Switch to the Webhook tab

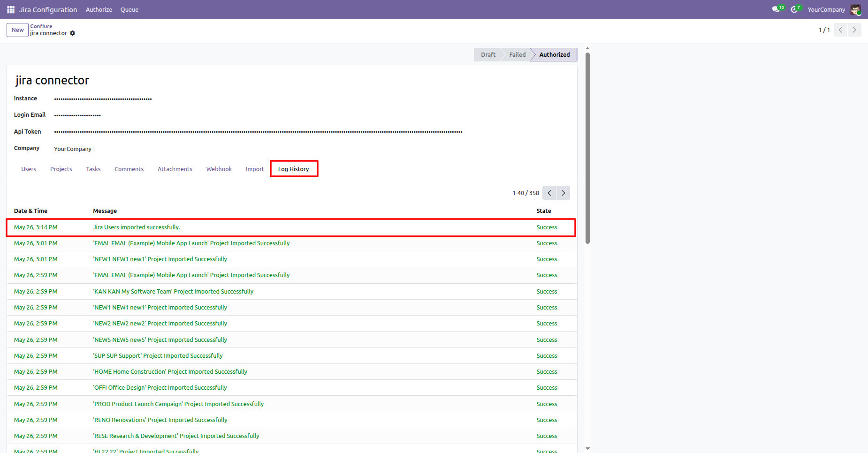click(219, 169)
